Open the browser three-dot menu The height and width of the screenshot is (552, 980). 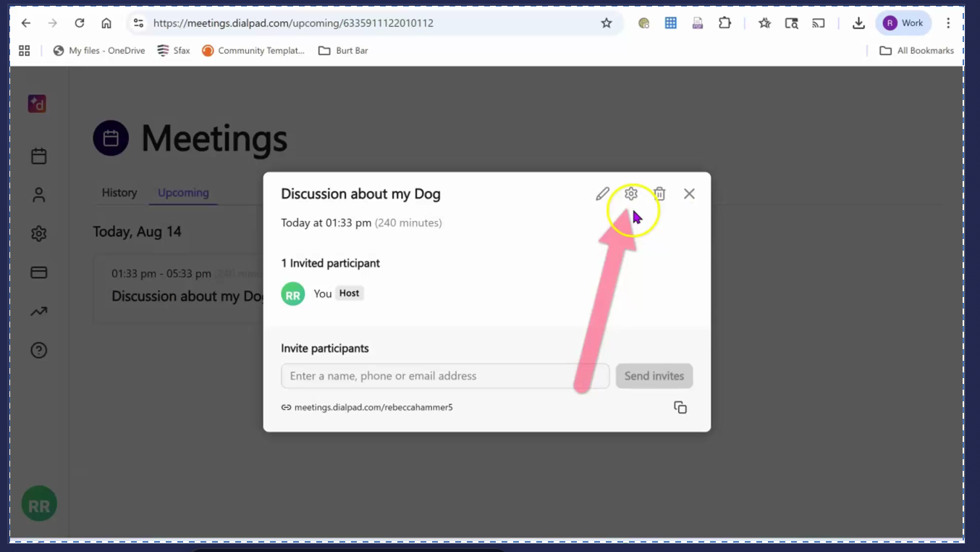click(x=948, y=23)
